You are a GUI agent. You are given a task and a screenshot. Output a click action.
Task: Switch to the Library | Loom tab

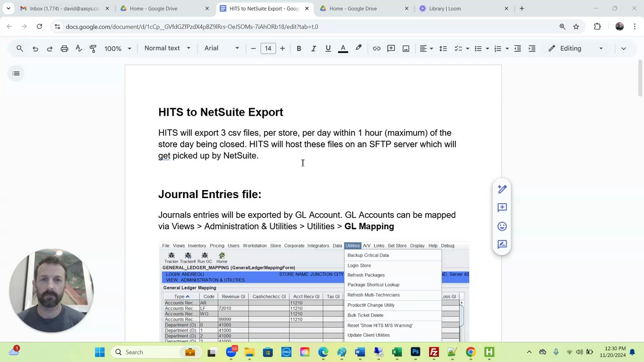point(463,9)
